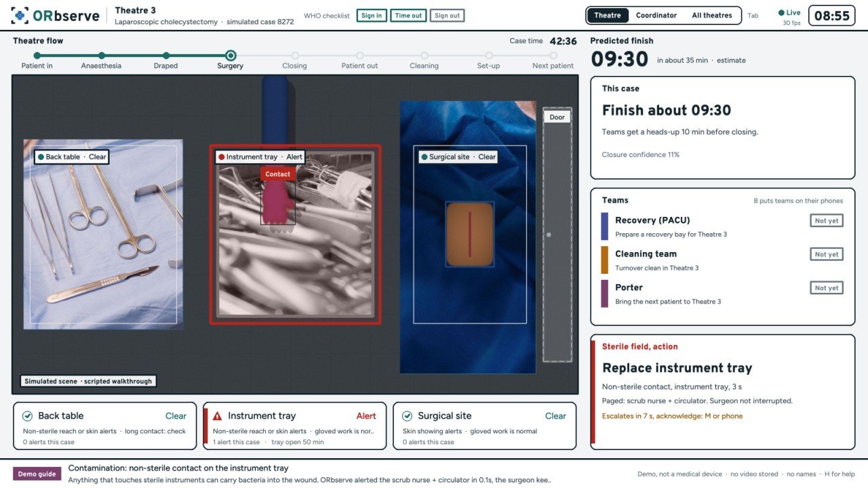868x488 pixels.
Task: Click the Replace instrument tray action heading
Action: tap(677, 368)
